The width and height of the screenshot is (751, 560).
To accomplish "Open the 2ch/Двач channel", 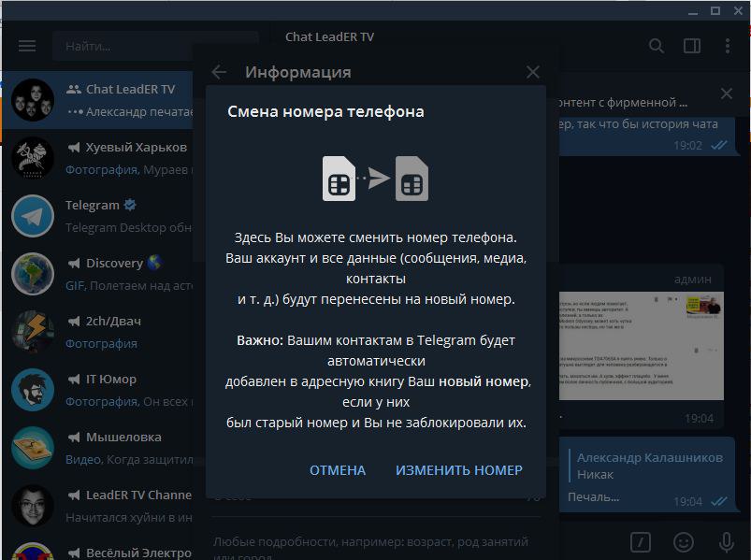I will coord(97,332).
